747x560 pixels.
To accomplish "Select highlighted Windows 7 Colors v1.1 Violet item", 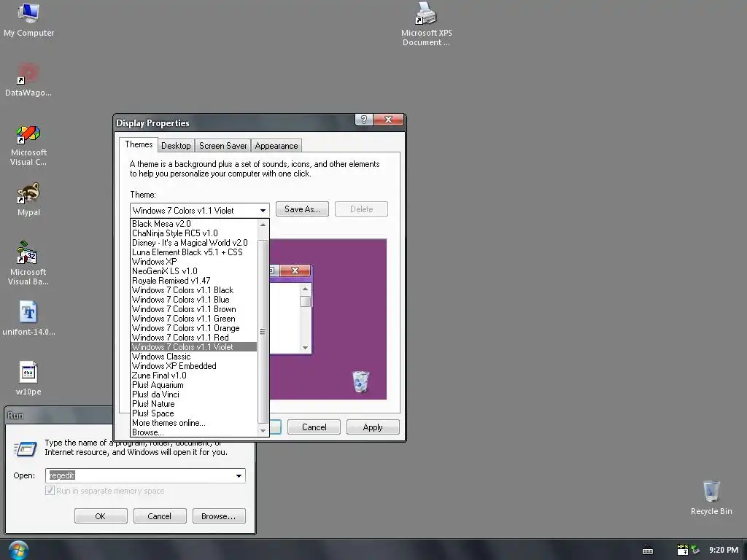I will (193, 347).
